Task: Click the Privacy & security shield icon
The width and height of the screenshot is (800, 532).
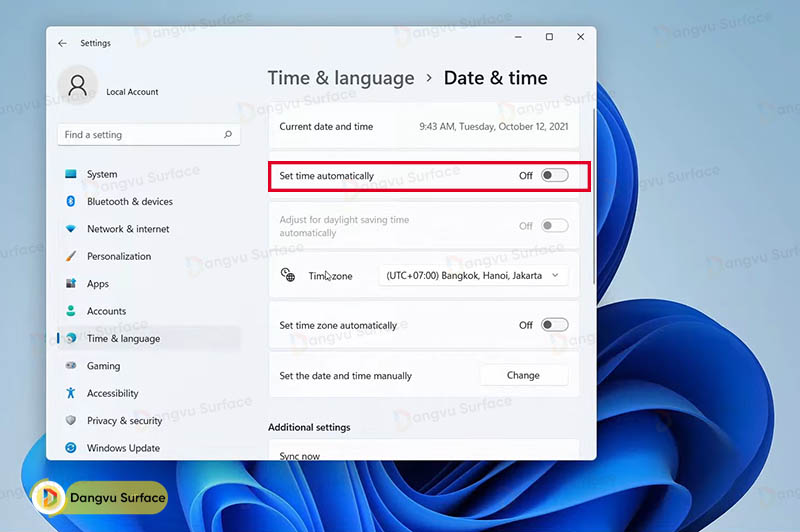Action: coord(71,420)
